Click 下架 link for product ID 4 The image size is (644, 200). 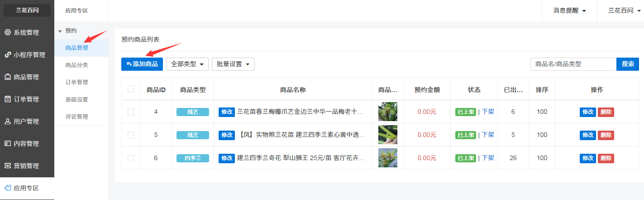click(x=488, y=112)
